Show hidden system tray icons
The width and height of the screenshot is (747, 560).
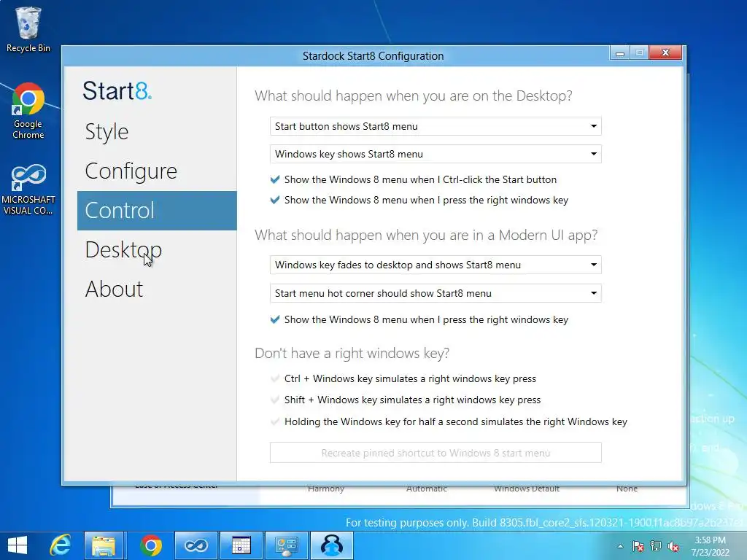620,546
